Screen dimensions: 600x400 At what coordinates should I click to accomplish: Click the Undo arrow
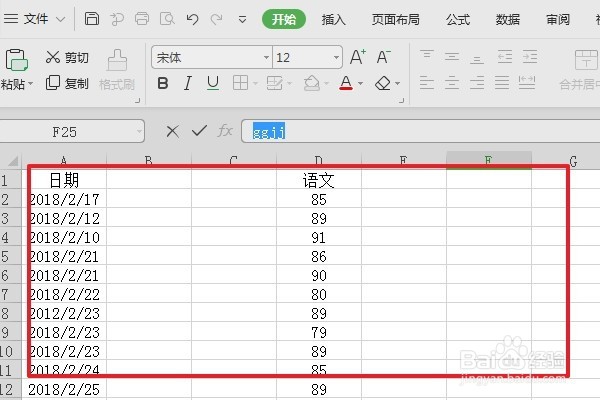coord(192,19)
